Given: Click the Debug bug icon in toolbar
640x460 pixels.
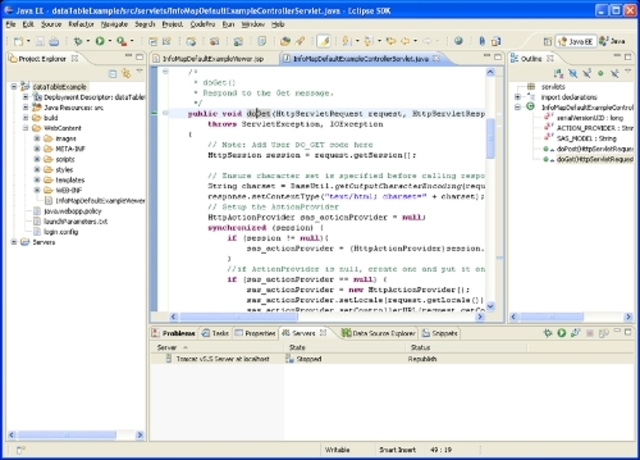Looking at the screenshot, I should pyautogui.click(x=78, y=41).
